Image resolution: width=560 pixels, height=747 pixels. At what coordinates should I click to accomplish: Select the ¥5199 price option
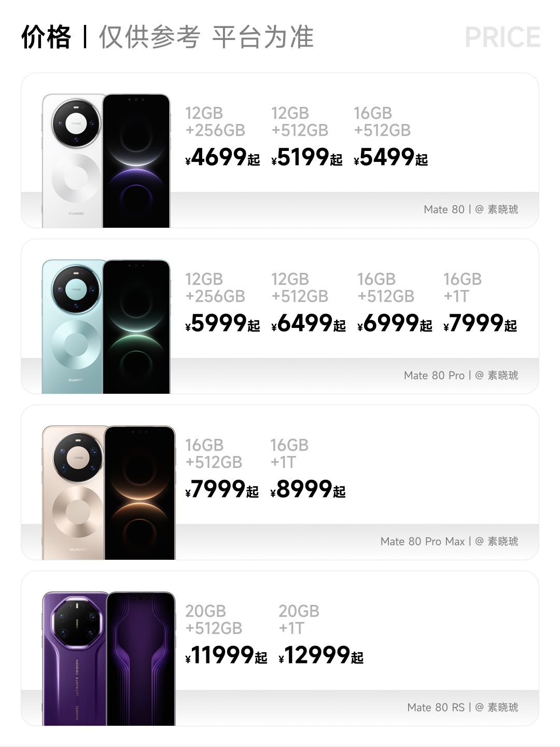[307, 157]
